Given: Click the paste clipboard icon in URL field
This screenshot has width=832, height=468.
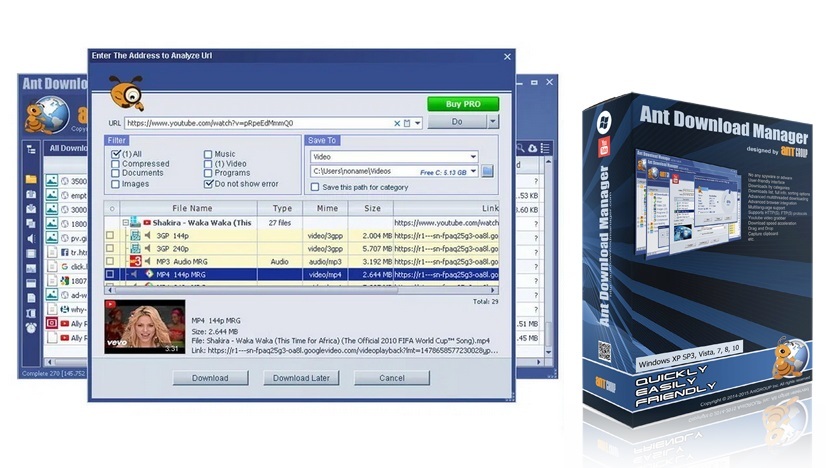Looking at the screenshot, I should [407, 123].
